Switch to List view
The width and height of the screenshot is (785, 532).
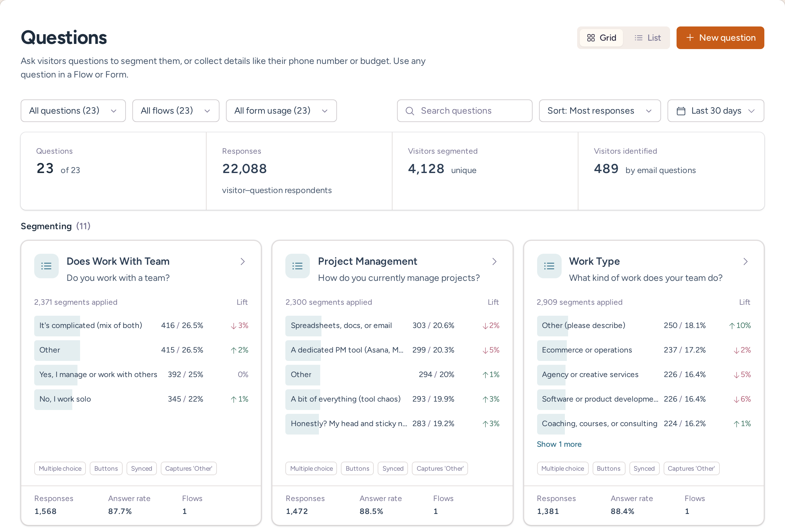pyautogui.click(x=647, y=38)
